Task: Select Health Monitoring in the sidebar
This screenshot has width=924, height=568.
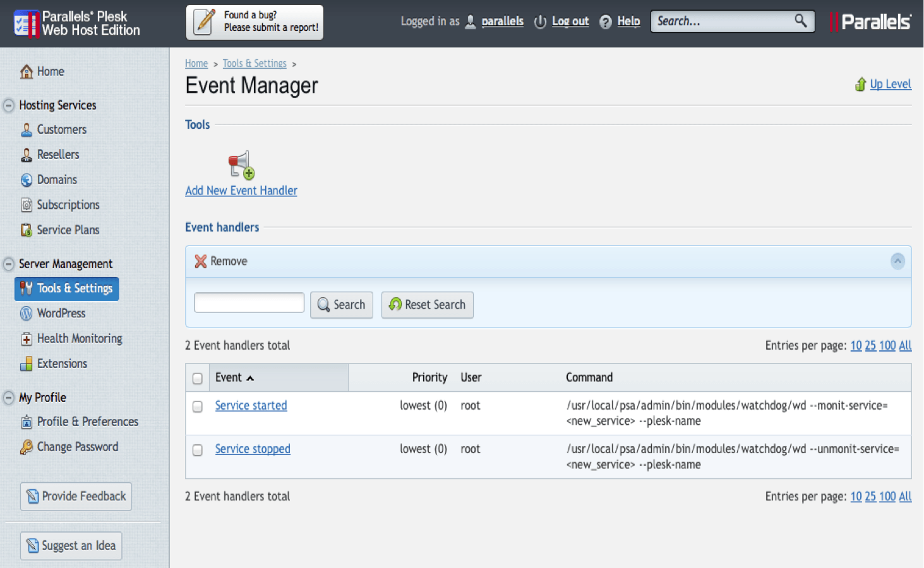Action: click(x=80, y=339)
